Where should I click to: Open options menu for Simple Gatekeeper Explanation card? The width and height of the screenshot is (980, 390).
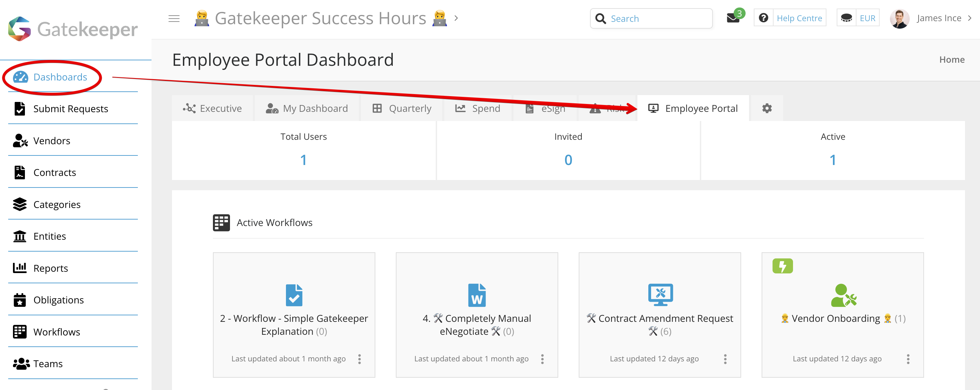click(x=359, y=359)
